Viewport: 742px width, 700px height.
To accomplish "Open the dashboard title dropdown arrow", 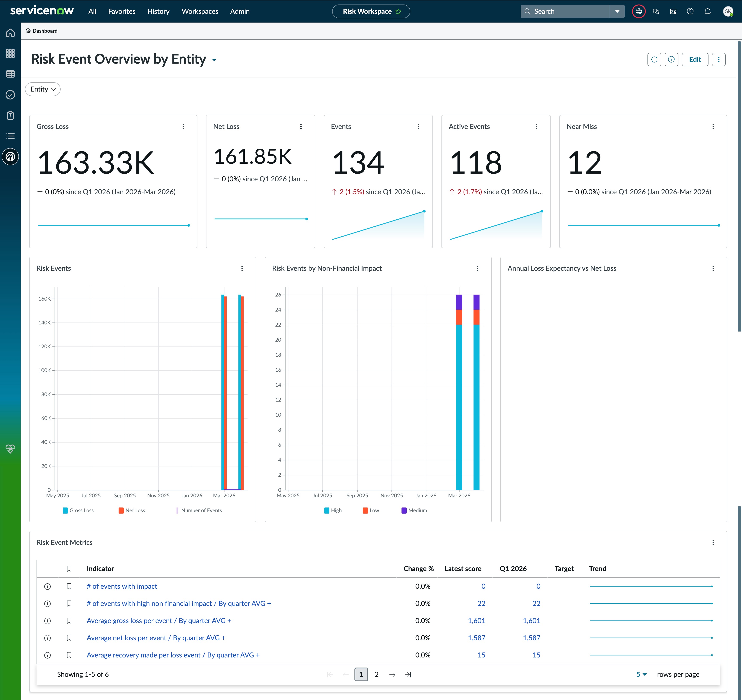I will click(214, 60).
